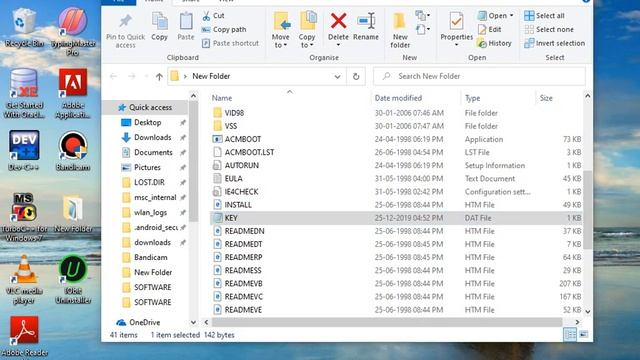Click the Forward navigation arrow
The image size is (640, 360).
click(x=131, y=76)
